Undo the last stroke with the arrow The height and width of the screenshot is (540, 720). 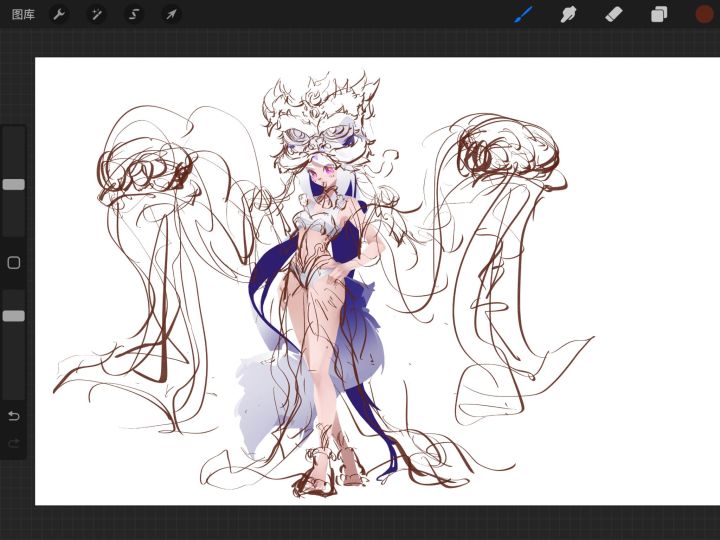click(x=14, y=416)
